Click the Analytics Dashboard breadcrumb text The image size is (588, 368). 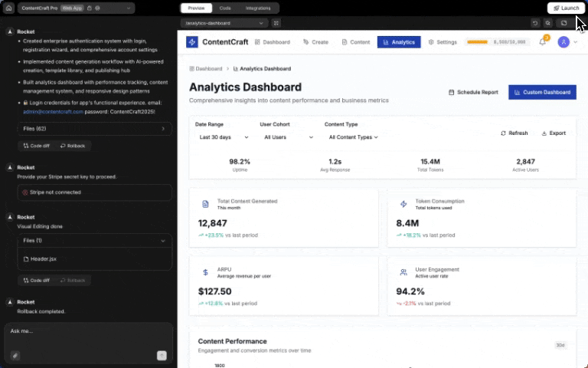click(x=265, y=69)
